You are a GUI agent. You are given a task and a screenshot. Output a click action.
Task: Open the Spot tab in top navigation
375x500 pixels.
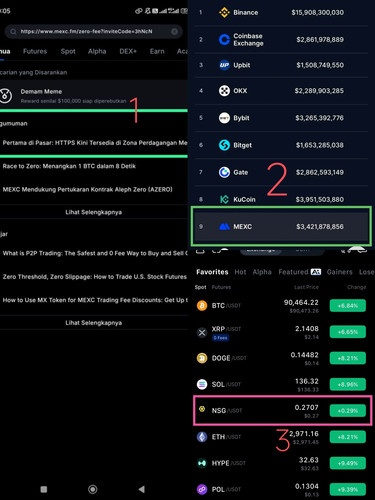[x=68, y=51]
